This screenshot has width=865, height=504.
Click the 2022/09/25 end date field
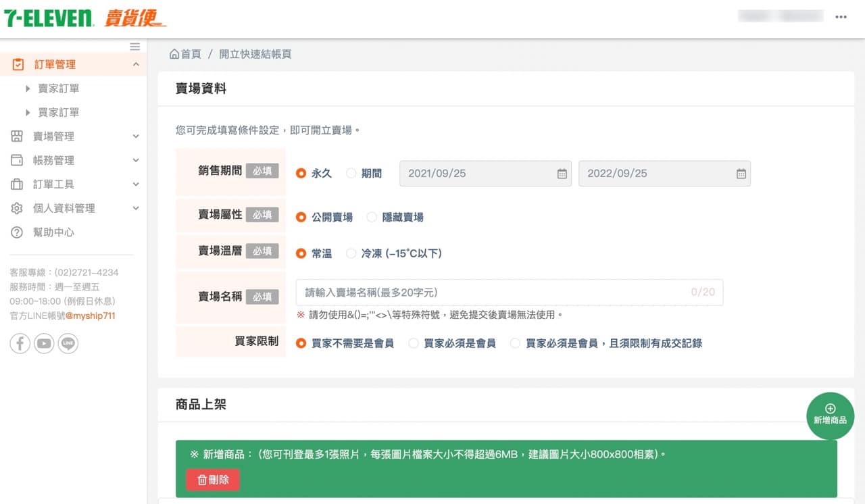coord(664,174)
